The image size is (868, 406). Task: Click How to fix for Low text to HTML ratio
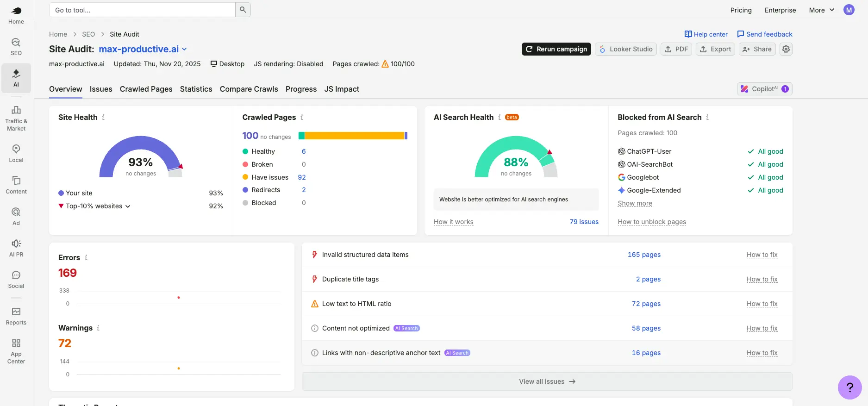coord(762,304)
